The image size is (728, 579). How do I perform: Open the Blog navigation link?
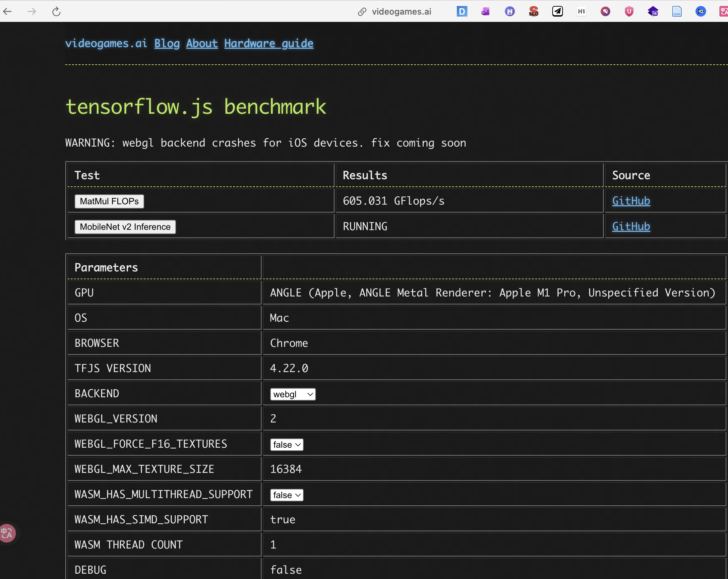[x=167, y=43]
